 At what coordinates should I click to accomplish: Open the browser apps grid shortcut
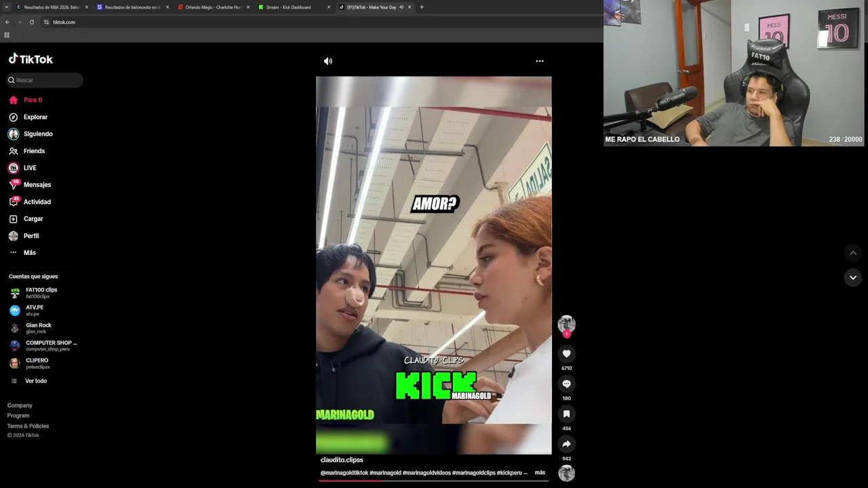click(7, 35)
